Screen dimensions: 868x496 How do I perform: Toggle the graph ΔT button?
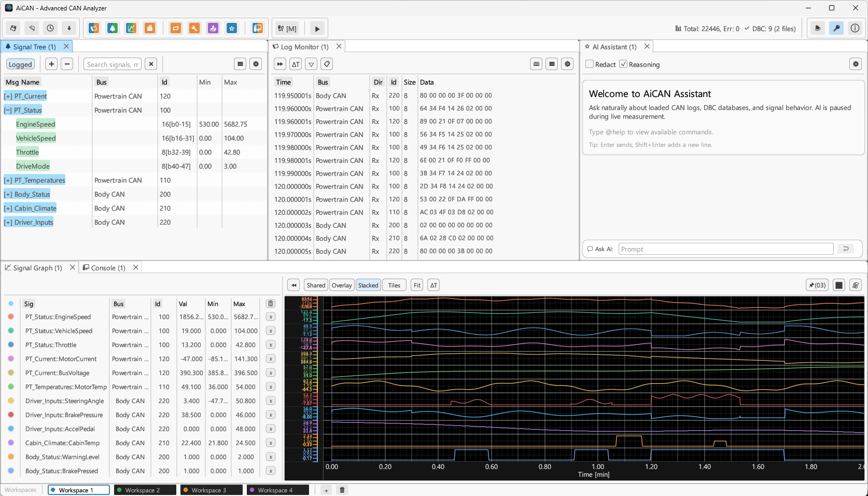point(433,285)
